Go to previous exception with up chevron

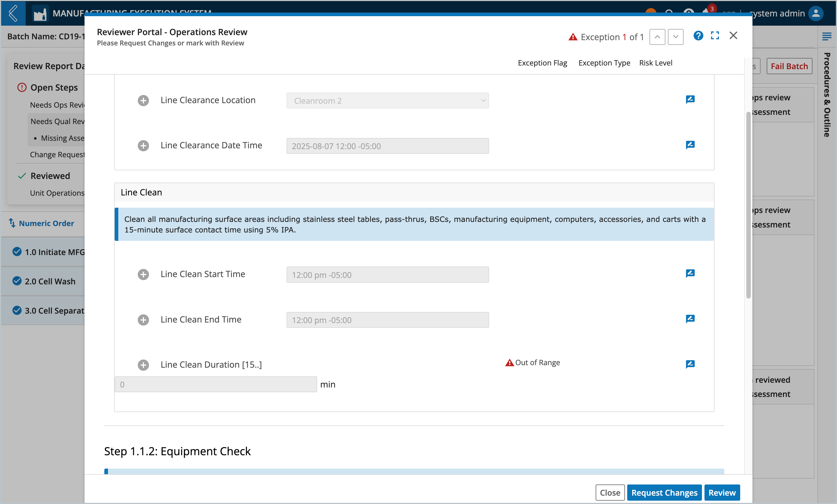pos(657,37)
